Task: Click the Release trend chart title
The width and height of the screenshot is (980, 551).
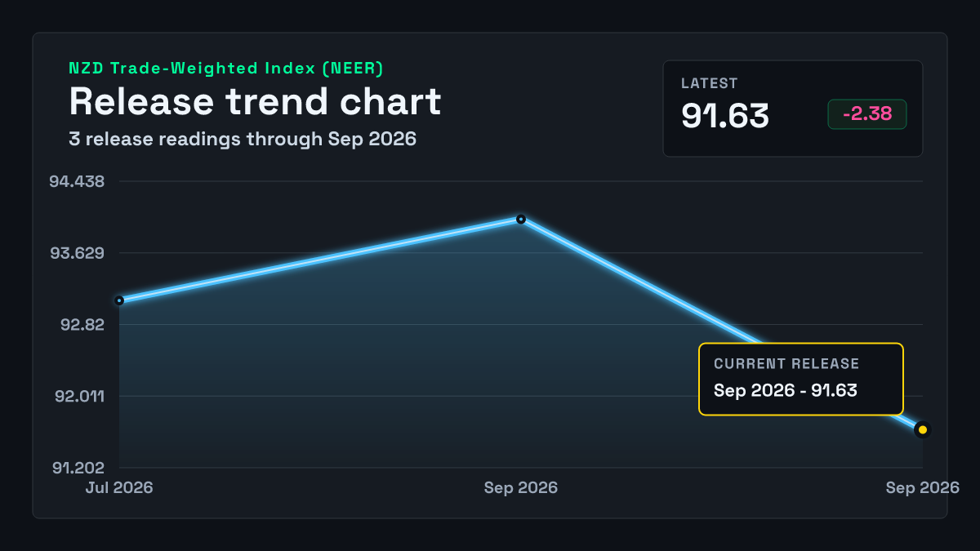Action: [255, 102]
